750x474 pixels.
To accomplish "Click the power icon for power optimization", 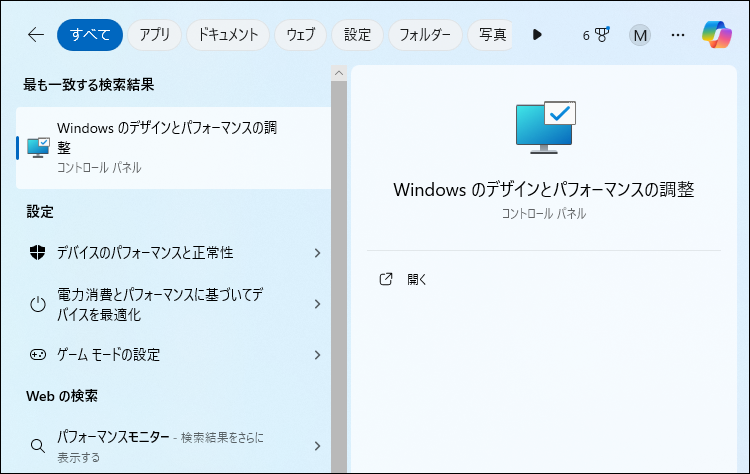I will coord(38,304).
